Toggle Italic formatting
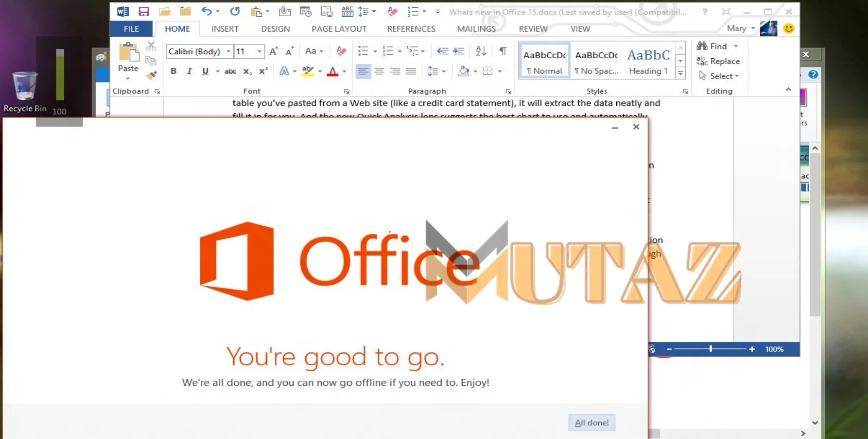The width and height of the screenshot is (868, 439). coord(189,71)
